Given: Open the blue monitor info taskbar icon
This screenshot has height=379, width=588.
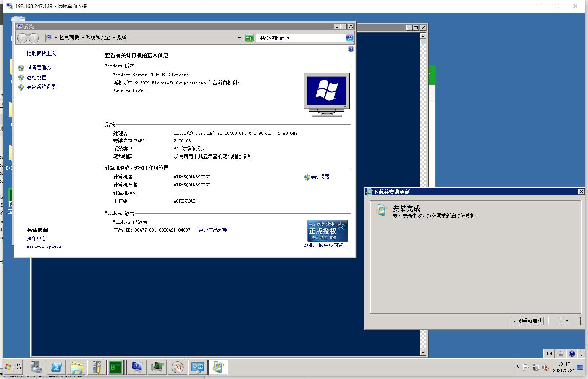Looking at the screenshot, I should click(x=136, y=367).
